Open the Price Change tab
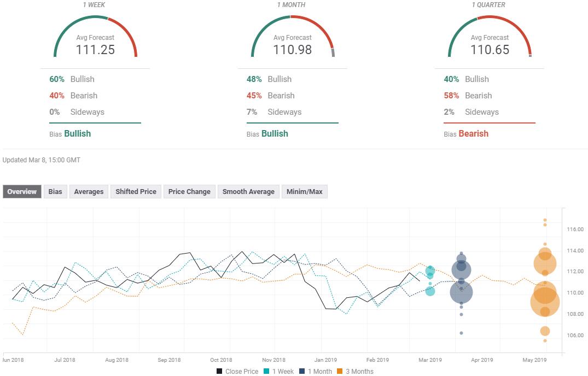This screenshot has height=376, width=588. [x=189, y=191]
